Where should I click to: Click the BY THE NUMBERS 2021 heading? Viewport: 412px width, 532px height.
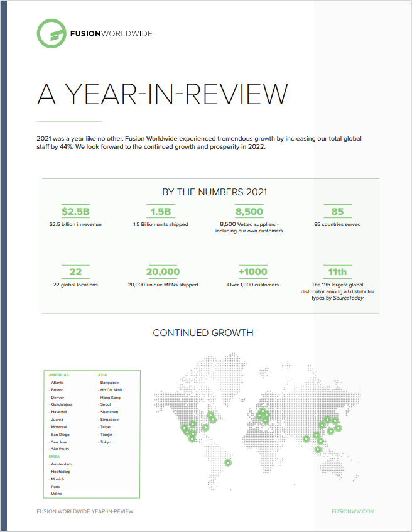(215, 192)
